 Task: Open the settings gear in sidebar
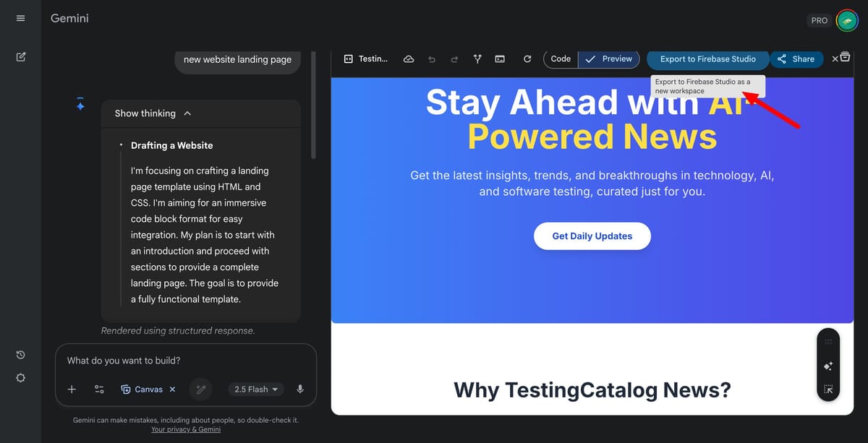20,378
